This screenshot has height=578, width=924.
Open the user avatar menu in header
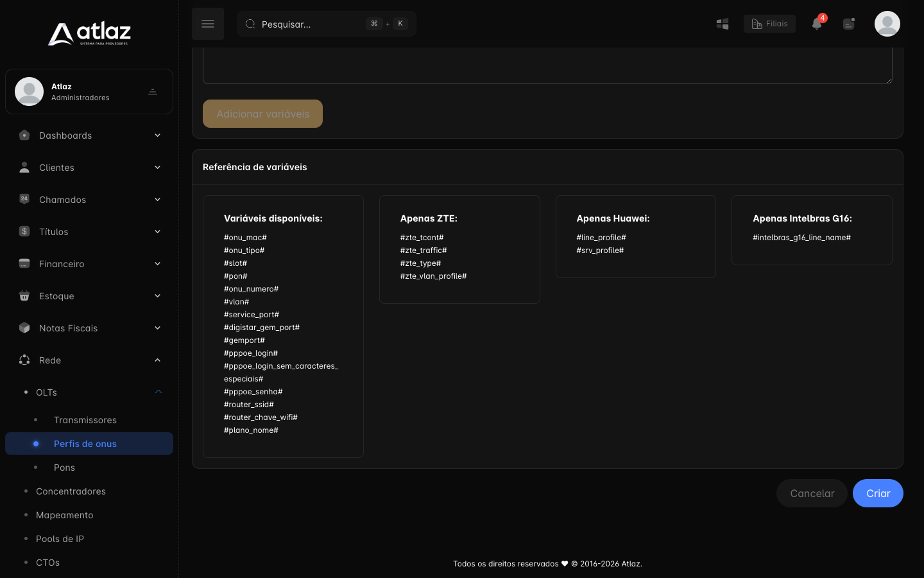887,24
